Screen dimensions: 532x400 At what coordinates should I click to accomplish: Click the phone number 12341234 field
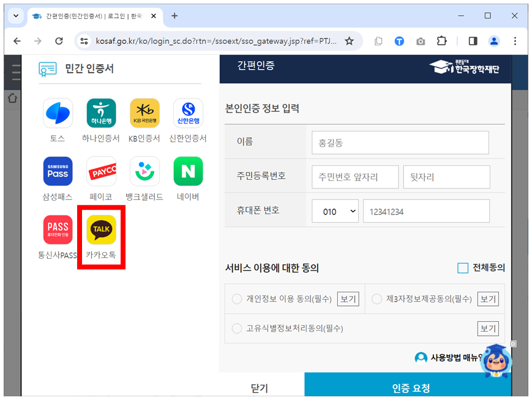tap(426, 211)
